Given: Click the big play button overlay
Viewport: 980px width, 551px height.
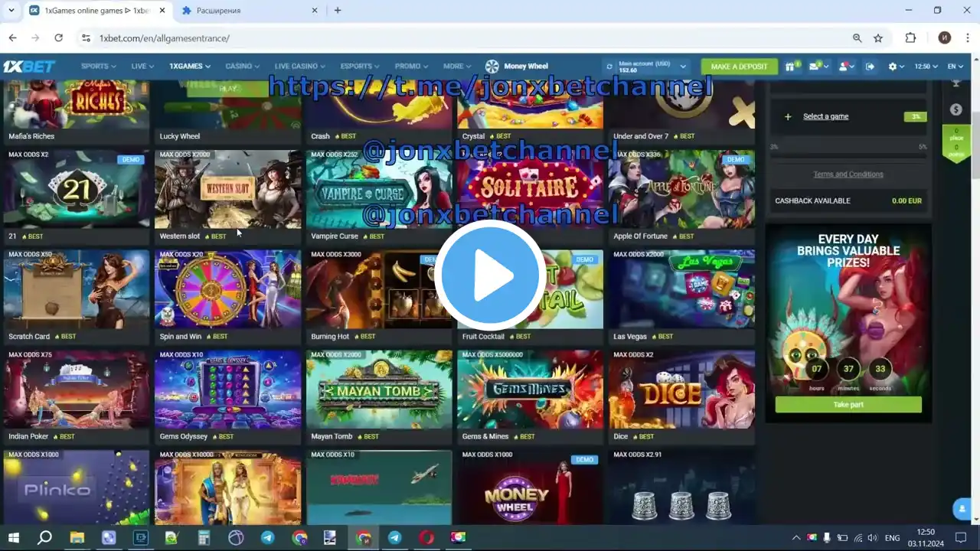Looking at the screenshot, I should (x=490, y=275).
